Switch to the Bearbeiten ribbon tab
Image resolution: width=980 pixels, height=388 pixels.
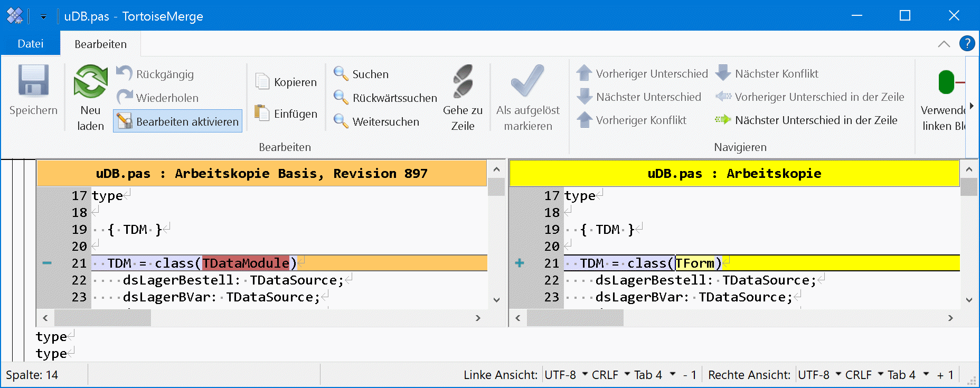[100, 44]
